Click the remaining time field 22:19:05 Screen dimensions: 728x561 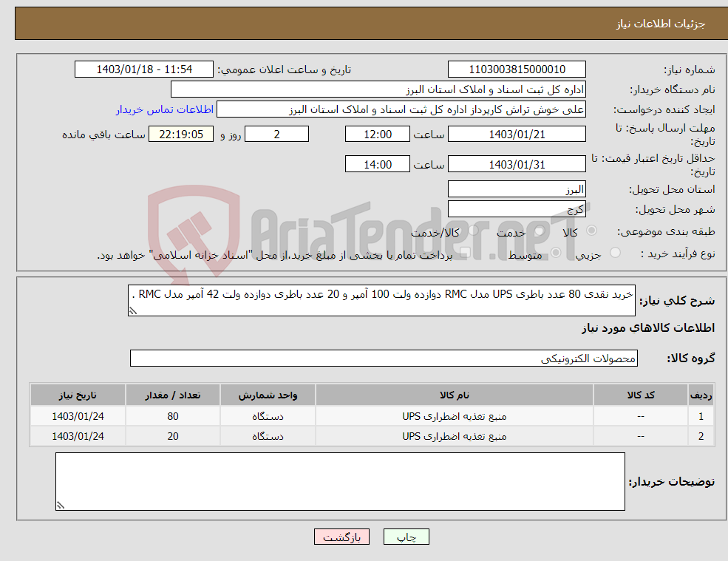(x=181, y=135)
